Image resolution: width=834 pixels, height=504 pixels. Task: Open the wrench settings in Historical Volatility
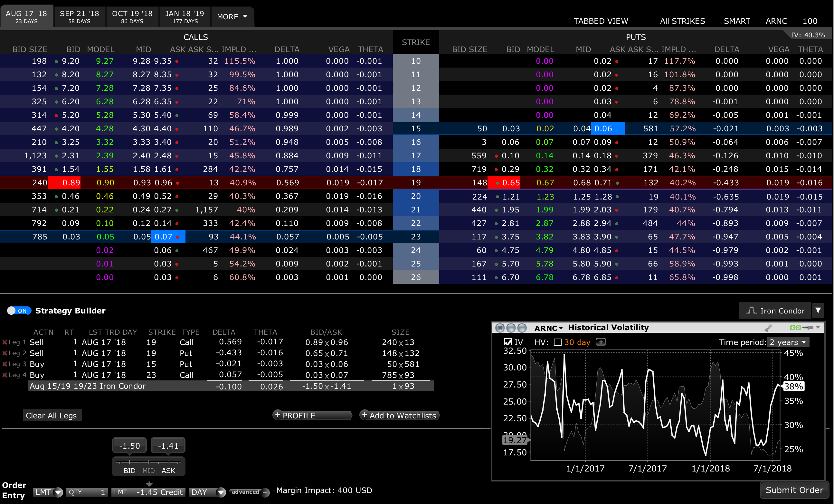768,327
